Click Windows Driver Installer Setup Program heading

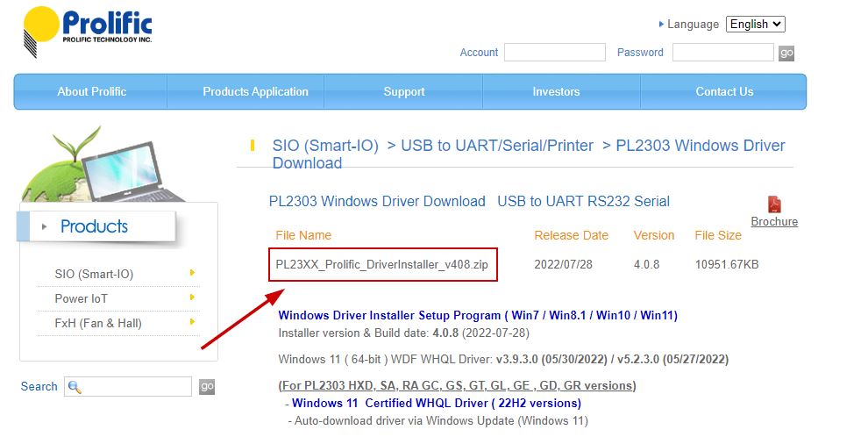point(478,316)
